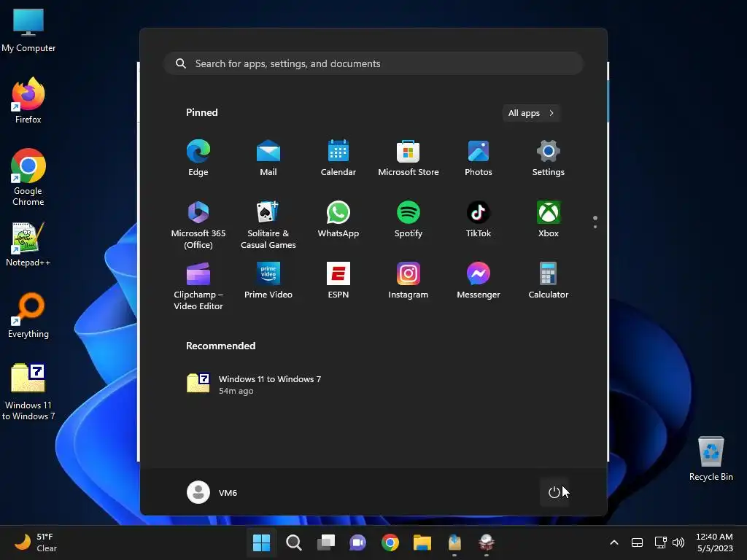Launch Google Chrome from the taskbar

coord(390,542)
